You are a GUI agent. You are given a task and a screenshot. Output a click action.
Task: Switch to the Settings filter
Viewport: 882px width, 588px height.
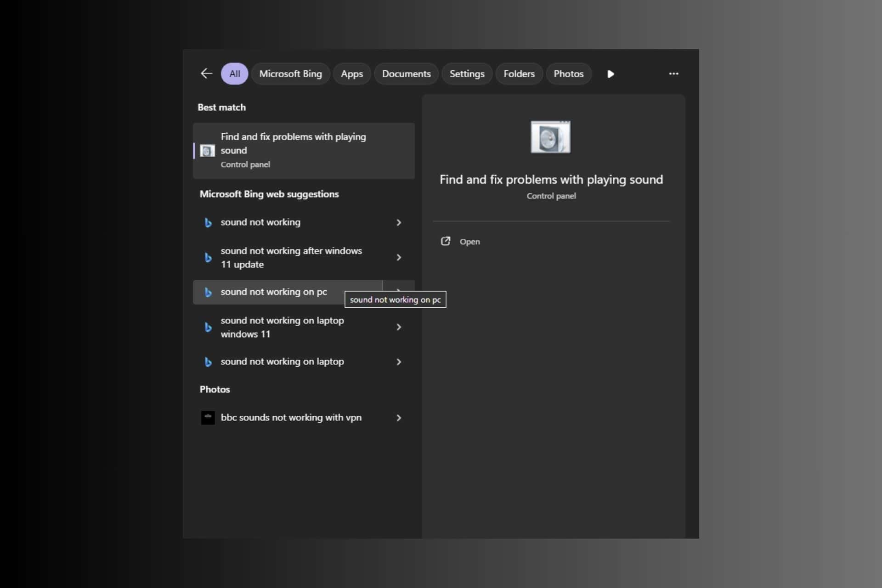[467, 73]
